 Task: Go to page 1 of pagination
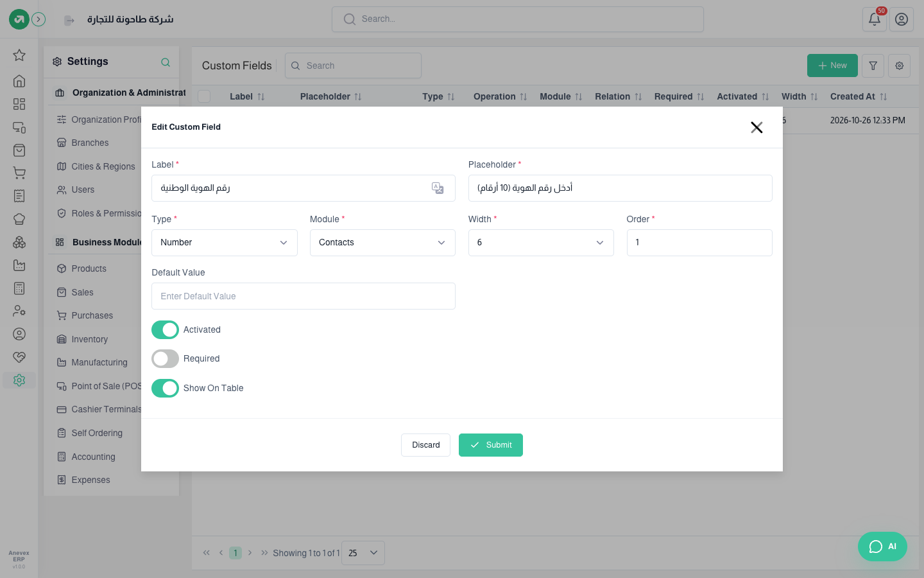pyautogui.click(x=235, y=553)
